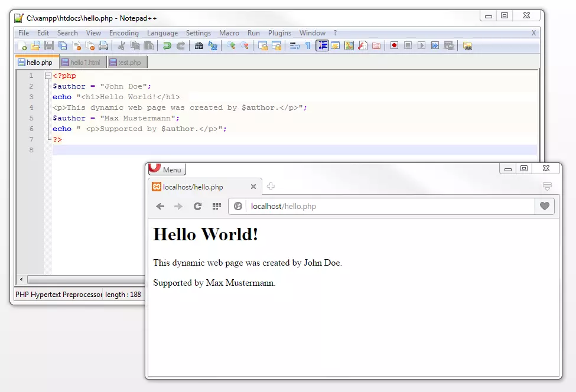
Task: Click the Print toolbar icon
Action: point(104,45)
